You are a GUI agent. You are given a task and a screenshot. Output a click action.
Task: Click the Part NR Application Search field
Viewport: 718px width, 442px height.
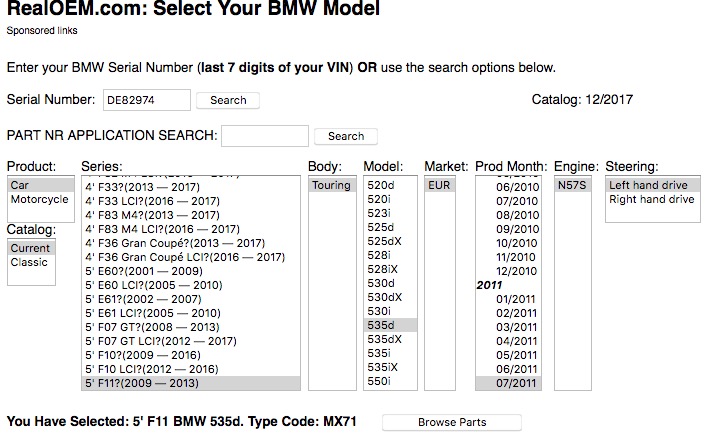point(264,136)
